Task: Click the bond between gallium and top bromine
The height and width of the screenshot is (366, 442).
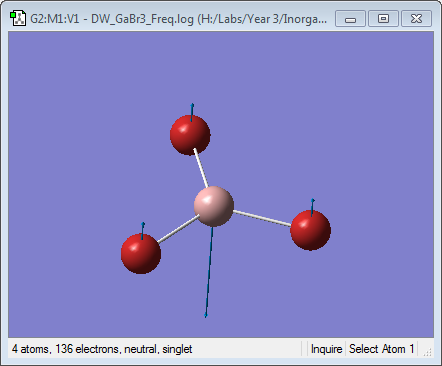Action: (201, 169)
